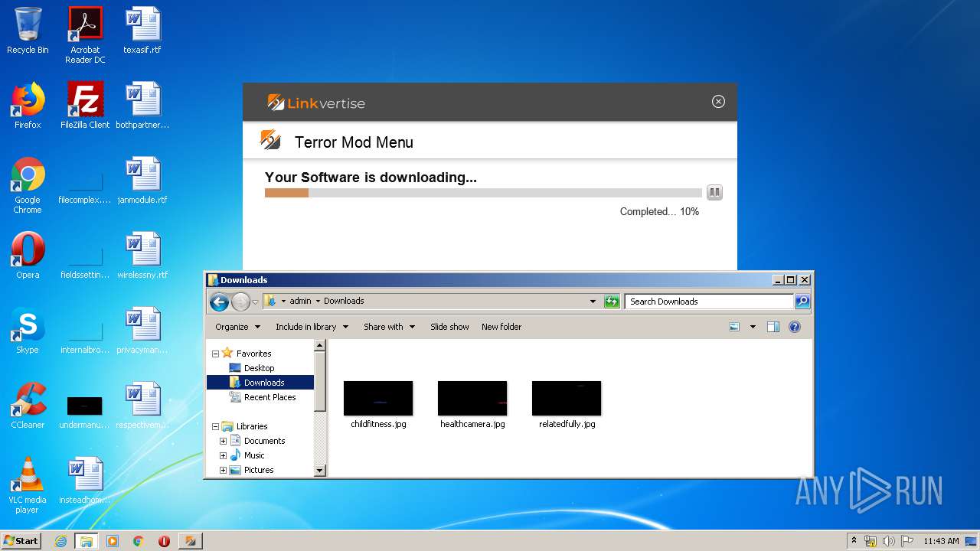
Task: Open recent pages dropdown next to Forward
Action: tap(255, 302)
